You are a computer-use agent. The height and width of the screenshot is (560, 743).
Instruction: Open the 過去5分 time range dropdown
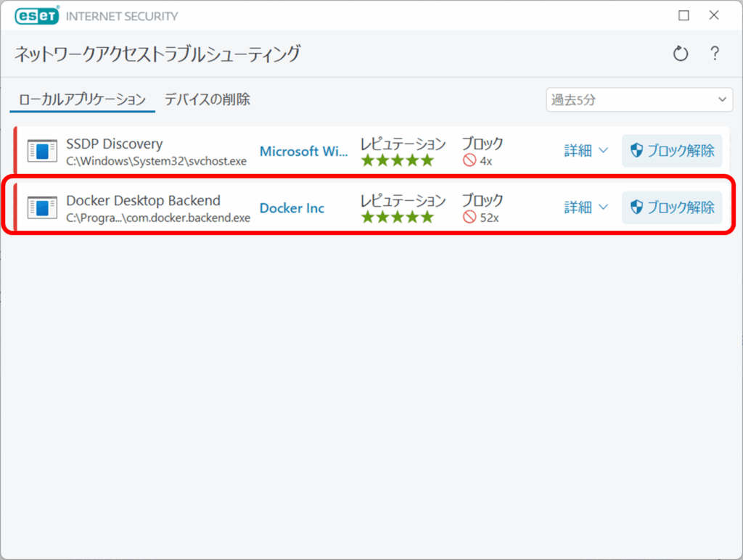coord(639,100)
